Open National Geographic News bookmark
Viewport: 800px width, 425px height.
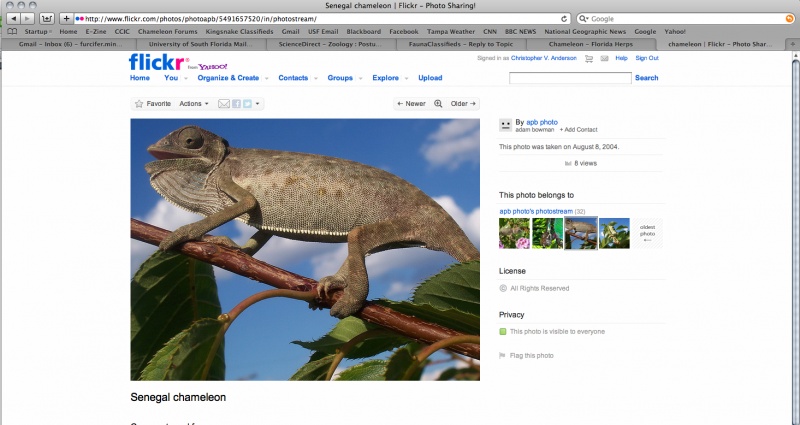click(585, 32)
